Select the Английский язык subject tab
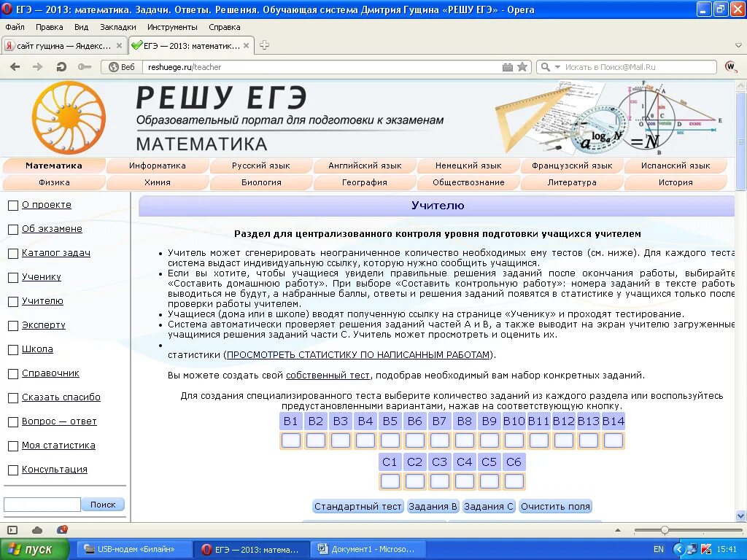The image size is (747, 560). pos(365,166)
